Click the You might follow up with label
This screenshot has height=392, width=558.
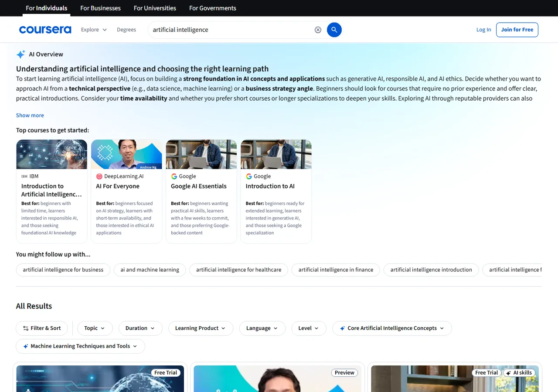53,254
